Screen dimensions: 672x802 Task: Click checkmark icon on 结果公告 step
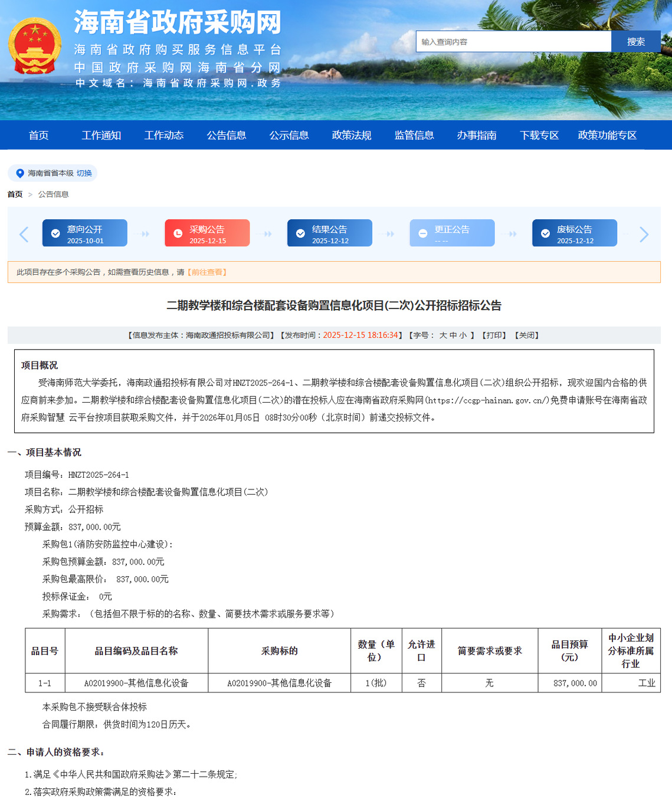coord(300,234)
